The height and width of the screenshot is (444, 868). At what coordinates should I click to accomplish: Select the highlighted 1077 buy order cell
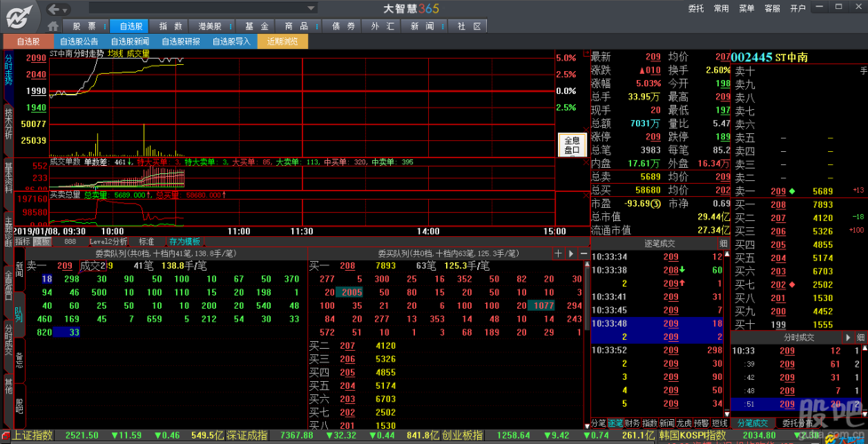point(540,305)
